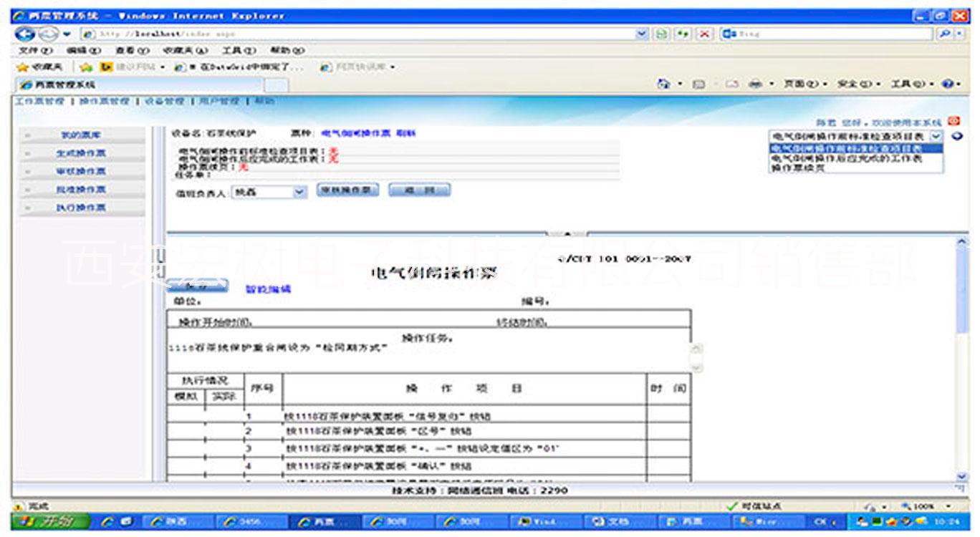Image resolution: width=980 pixels, height=537 pixels.
Task: Click the 收藏夹 star favorites button
Action: click(x=40, y=67)
